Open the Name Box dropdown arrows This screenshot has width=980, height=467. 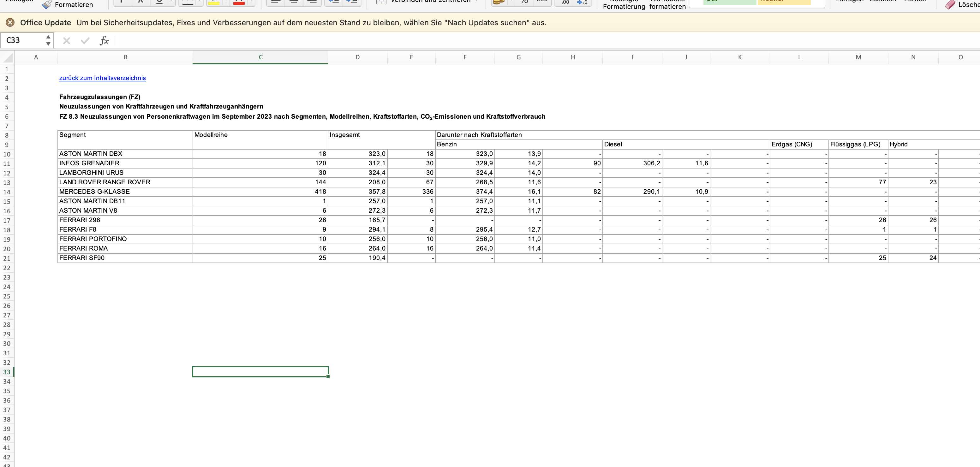coord(48,40)
